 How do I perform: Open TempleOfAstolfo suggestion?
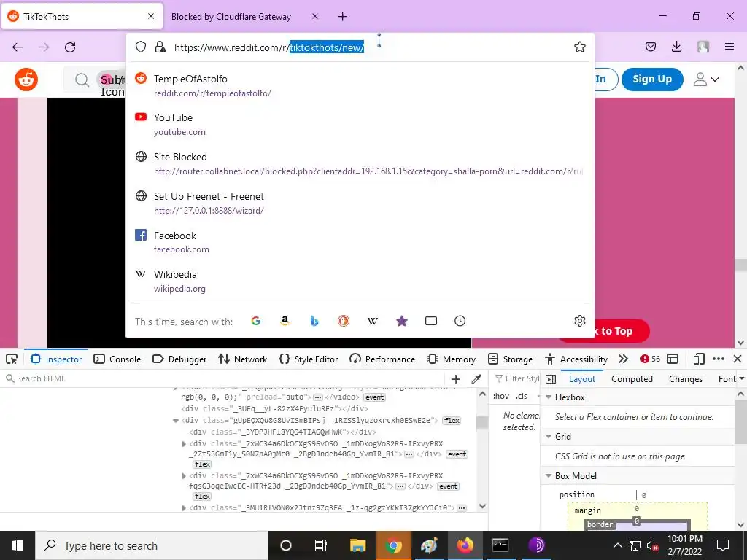360,86
